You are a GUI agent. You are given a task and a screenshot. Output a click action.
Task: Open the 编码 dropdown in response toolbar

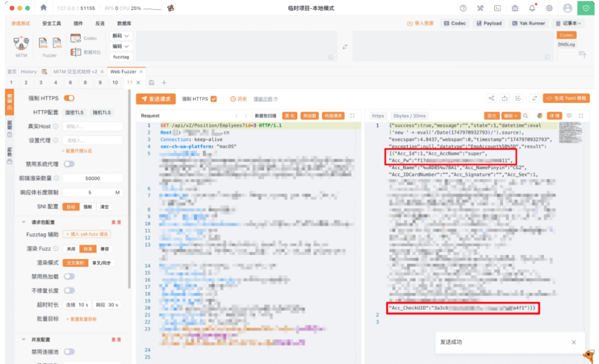tap(511, 116)
